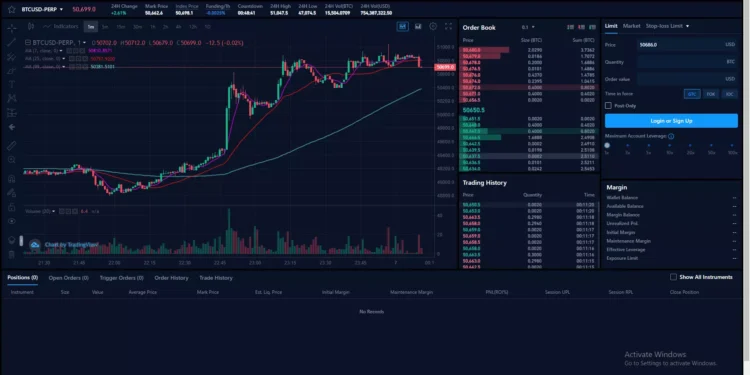Switch to the depth chart view icon
This screenshot has height=375, width=750.
point(418,27)
